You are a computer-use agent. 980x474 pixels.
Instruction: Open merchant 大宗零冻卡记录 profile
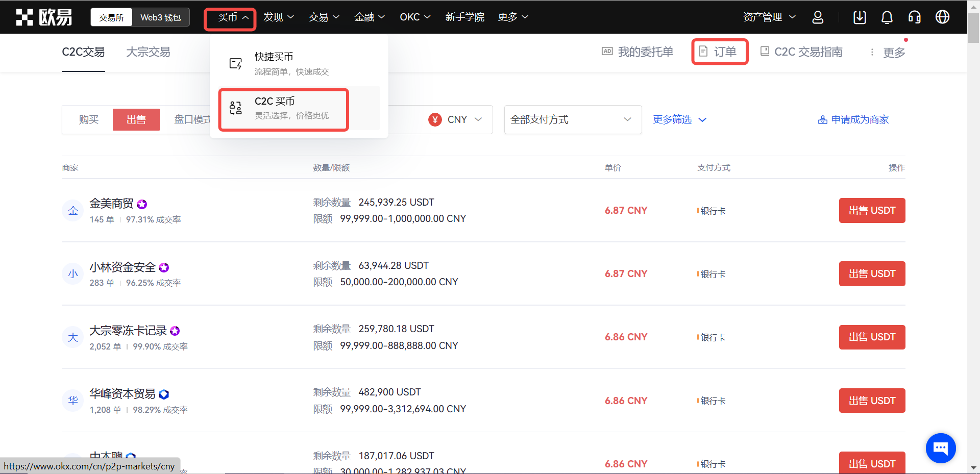tap(128, 331)
